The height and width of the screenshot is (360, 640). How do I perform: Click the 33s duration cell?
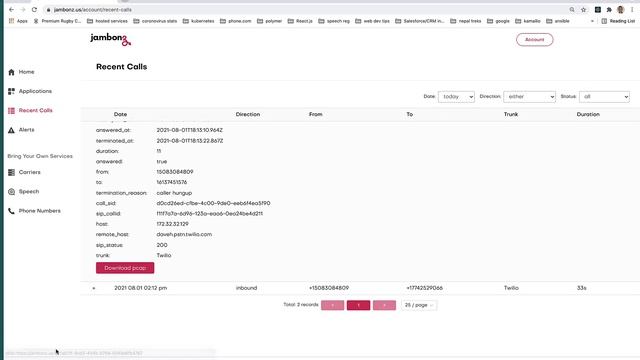pyautogui.click(x=582, y=288)
